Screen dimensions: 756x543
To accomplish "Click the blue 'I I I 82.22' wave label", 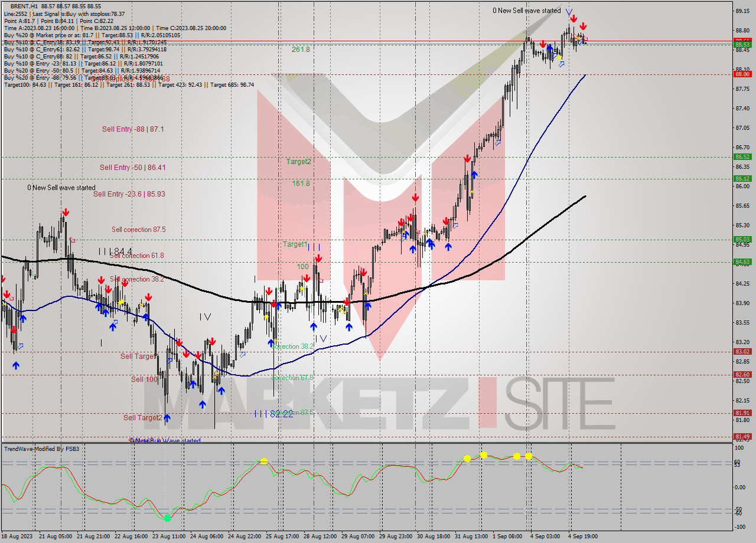I will (x=273, y=414).
